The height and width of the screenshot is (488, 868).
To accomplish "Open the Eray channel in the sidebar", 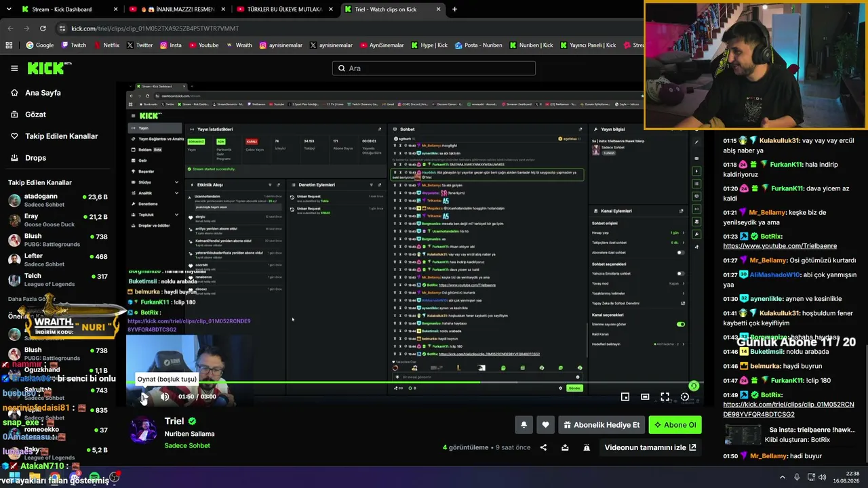I will [58, 220].
